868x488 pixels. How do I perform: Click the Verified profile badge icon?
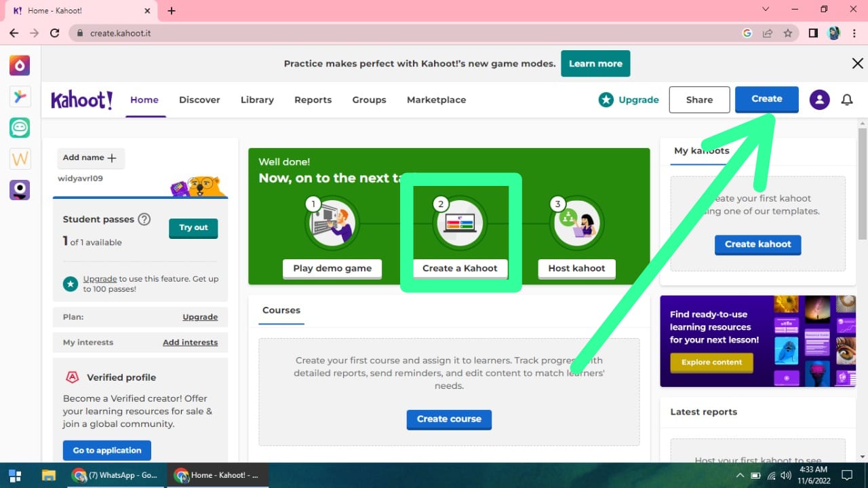(x=72, y=377)
